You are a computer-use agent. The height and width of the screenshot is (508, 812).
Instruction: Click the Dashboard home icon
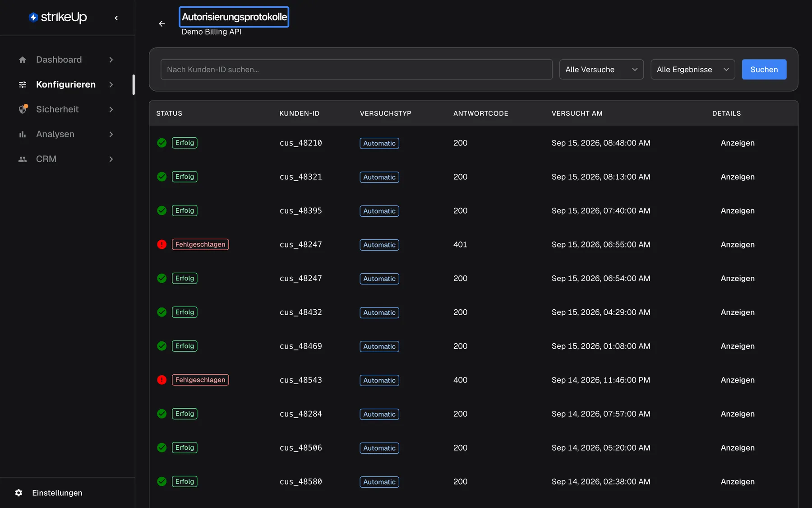pyautogui.click(x=23, y=60)
